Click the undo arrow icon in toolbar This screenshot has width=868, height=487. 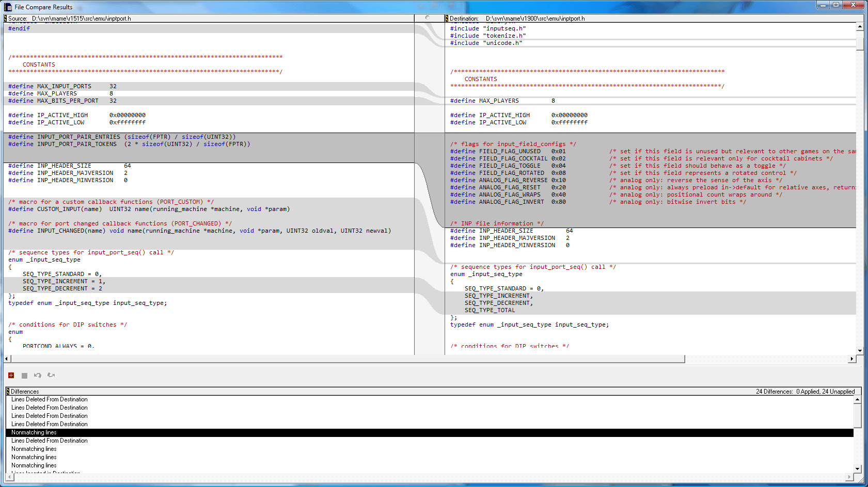38,375
